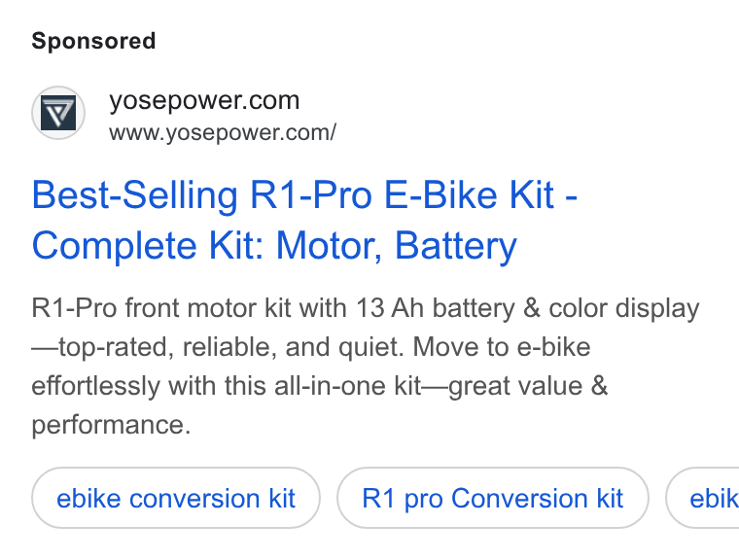The image size is (739, 560).
Task: Select the 'ebike conversion kit' chip
Action: [x=176, y=498]
